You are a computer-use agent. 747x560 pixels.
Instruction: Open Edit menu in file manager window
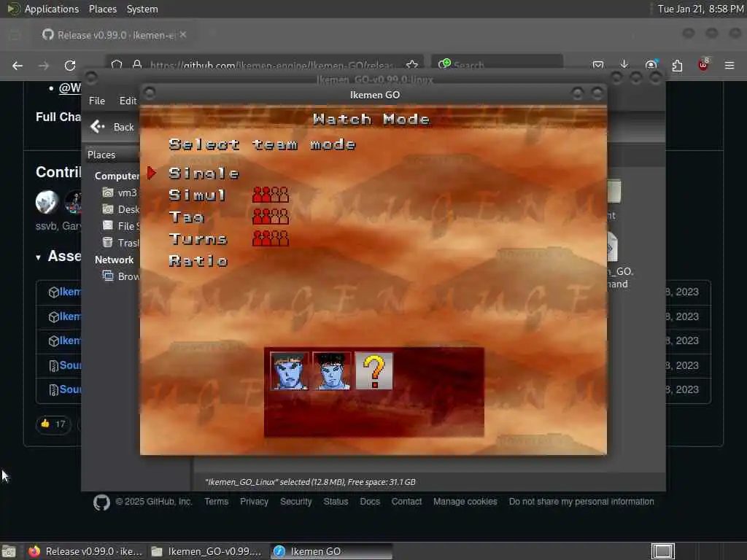tap(128, 101)
